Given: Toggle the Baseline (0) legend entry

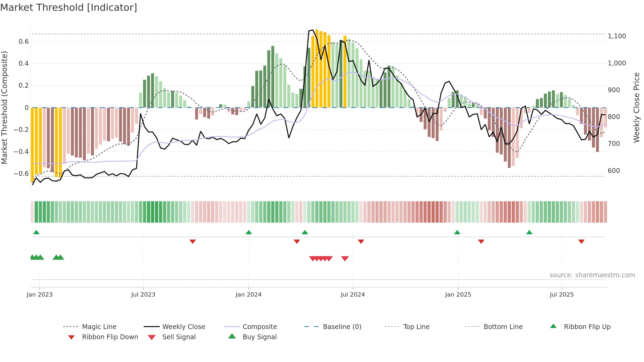Looking at the screenshot, I should 333,327.
